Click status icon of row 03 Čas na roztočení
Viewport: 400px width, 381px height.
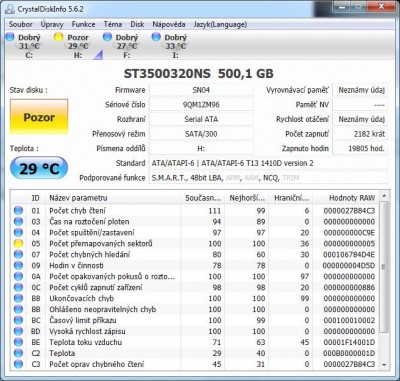point(18,221)
